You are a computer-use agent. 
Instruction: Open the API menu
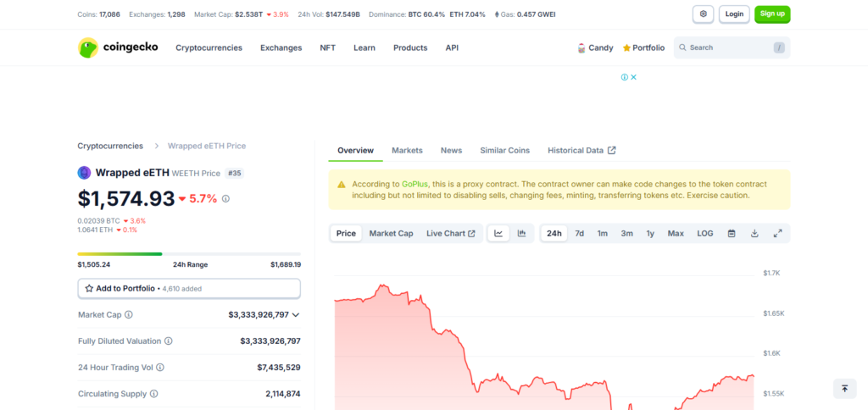452,48
